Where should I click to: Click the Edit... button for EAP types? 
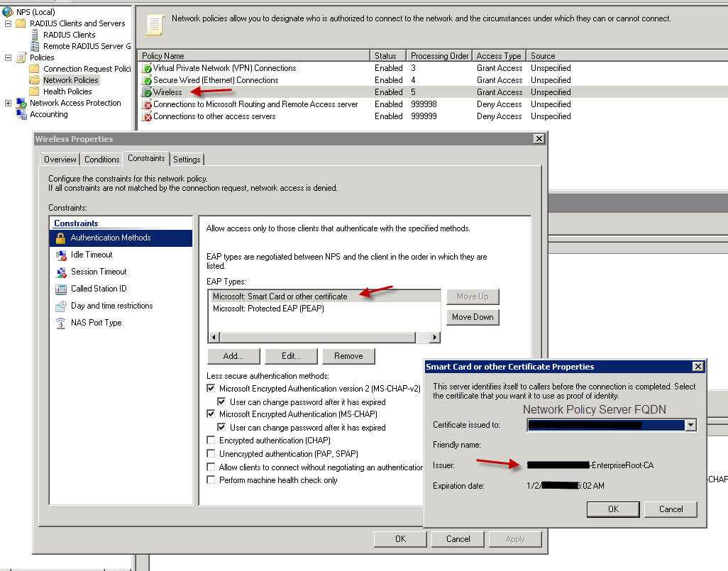coord(291,356)
